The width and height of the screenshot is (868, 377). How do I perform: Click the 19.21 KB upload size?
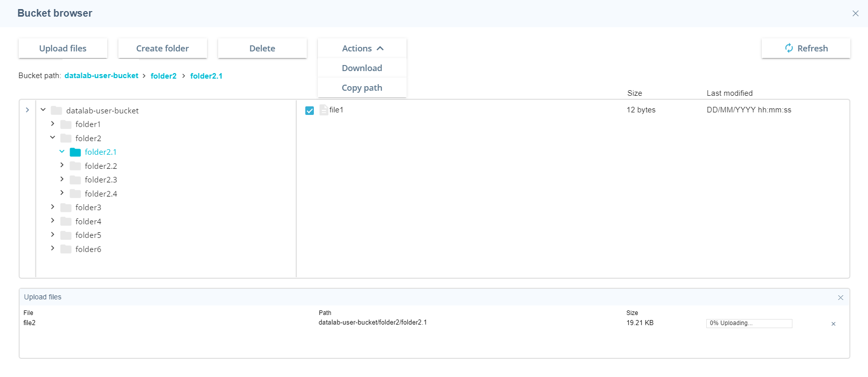[x=640, y=323]
